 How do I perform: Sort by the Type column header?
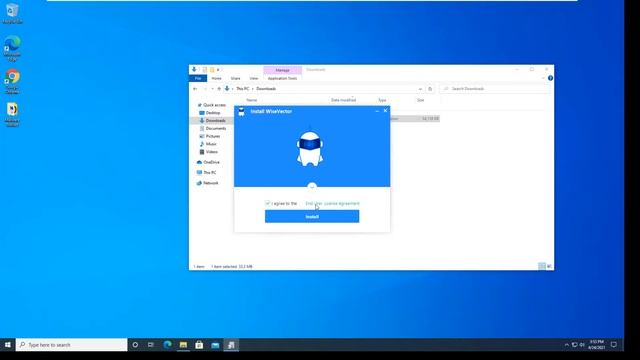[x=382, y=100]
